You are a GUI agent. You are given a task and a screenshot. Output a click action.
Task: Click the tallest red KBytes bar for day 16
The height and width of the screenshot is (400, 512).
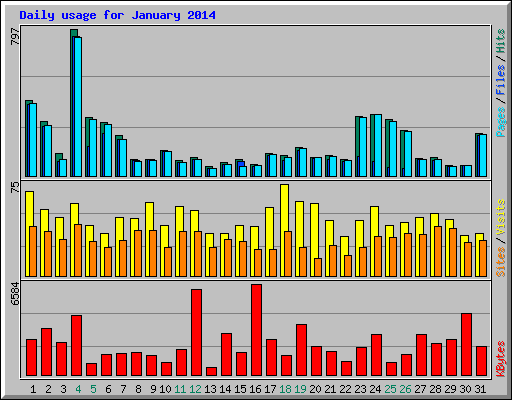(256, 330)
